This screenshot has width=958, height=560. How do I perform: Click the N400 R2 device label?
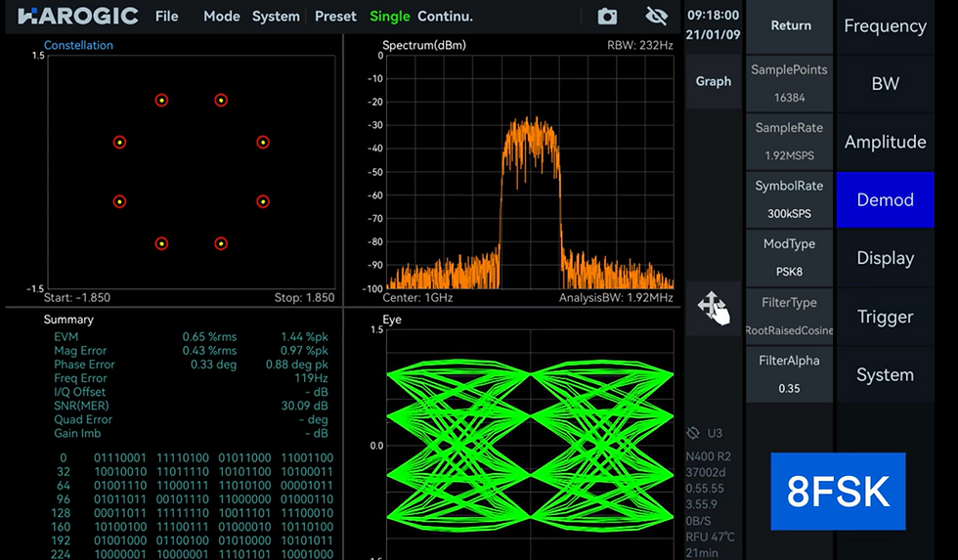tap(708, 456)
